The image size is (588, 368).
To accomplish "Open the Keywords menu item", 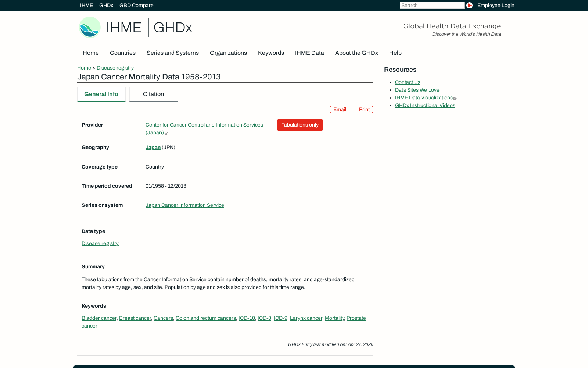I will point(271,53).
